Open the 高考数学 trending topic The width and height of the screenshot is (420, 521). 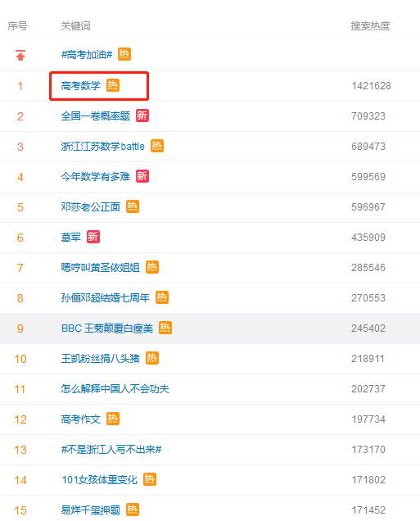(81, 86)
